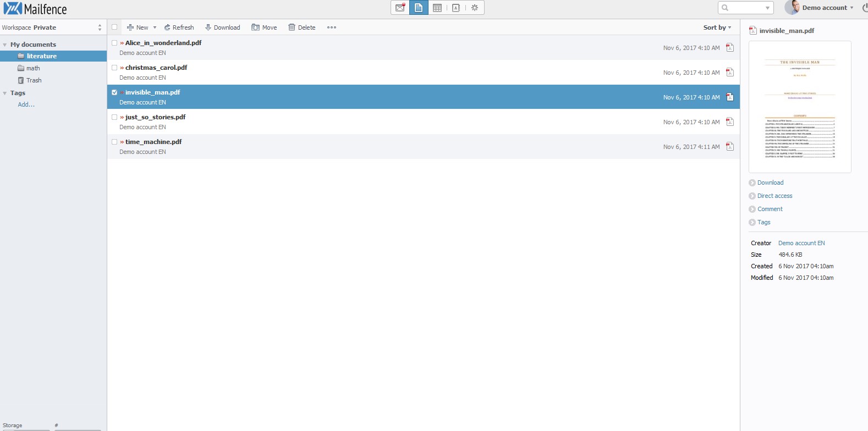Click Add... under Tags
This screenshot has height=431, width=868.
click(26, 104)
